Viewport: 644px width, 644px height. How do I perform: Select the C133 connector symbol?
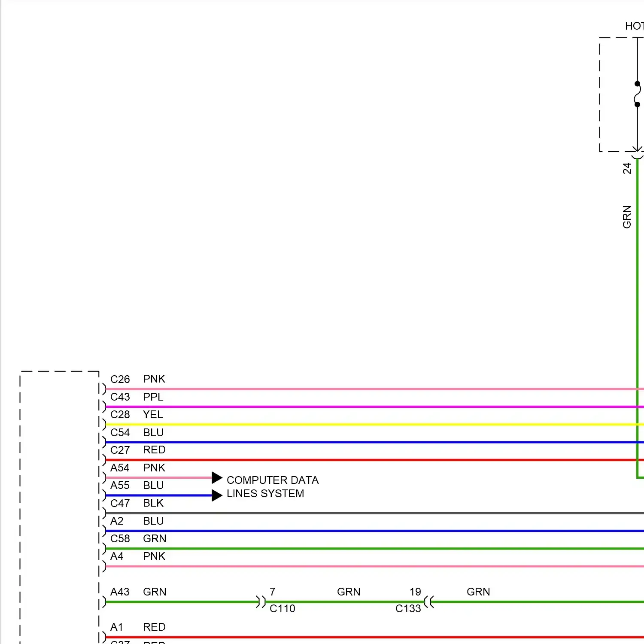pyautogui.click(x=429, y=601)
